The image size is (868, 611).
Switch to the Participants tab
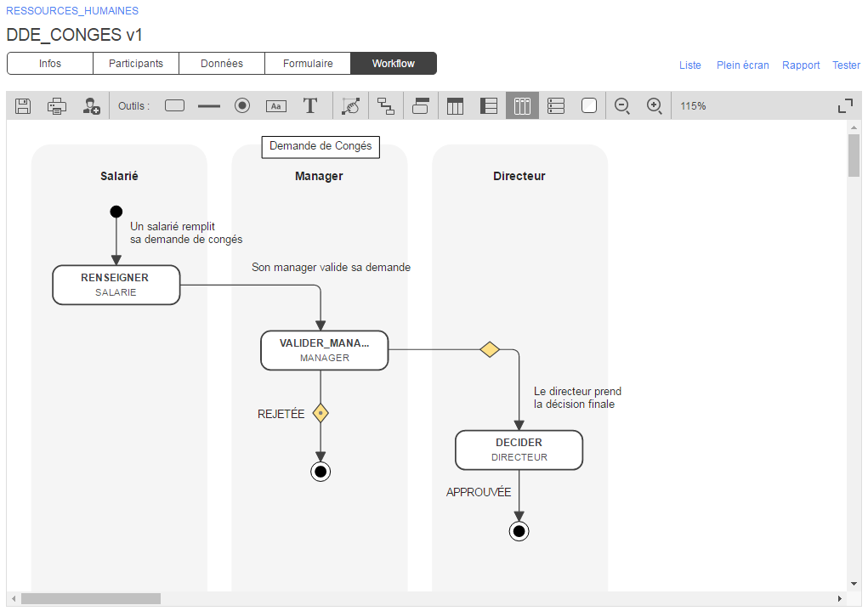136,64
